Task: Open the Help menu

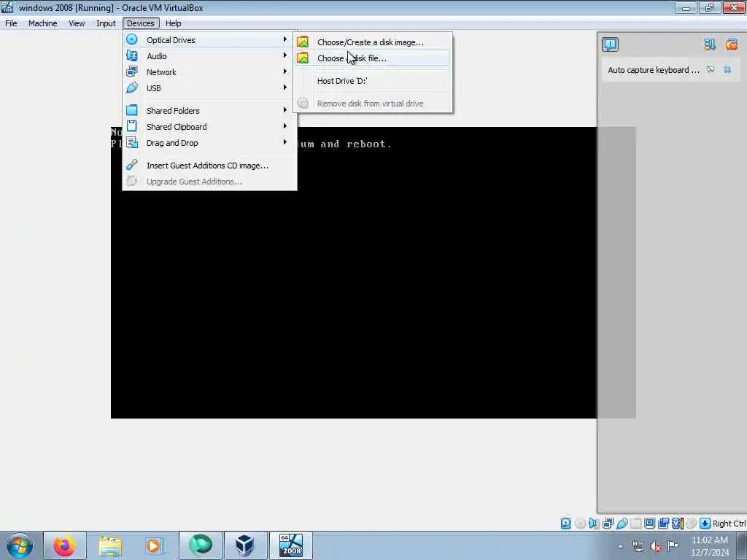Action: pyautogui.click(x=173, y=23)
